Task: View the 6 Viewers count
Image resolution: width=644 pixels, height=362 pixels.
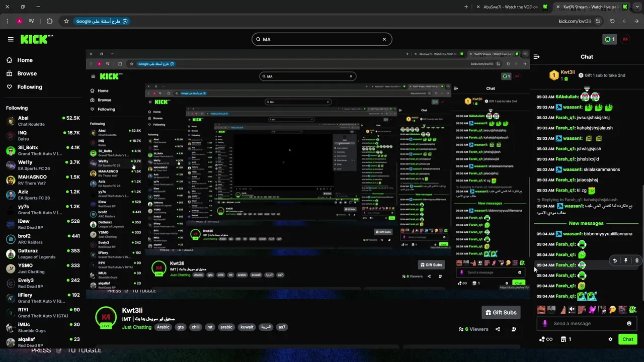Action: click(473, 329)
